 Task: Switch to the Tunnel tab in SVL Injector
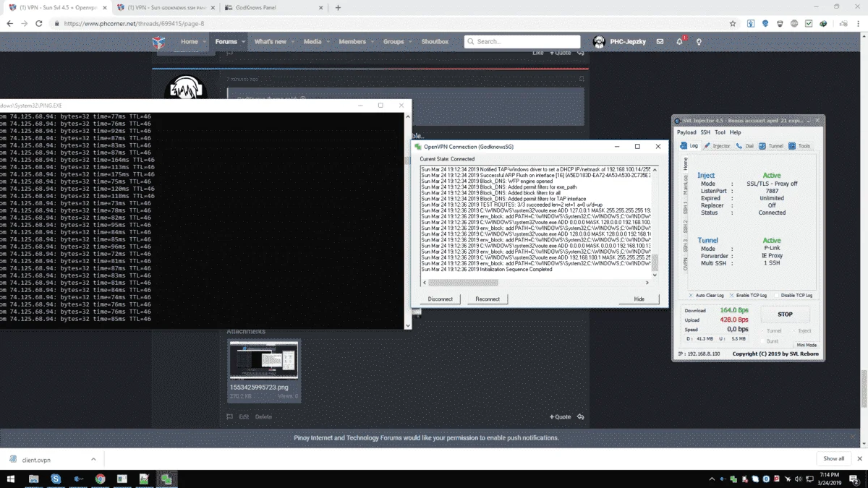pyautogui.click(x=772, y=146)
